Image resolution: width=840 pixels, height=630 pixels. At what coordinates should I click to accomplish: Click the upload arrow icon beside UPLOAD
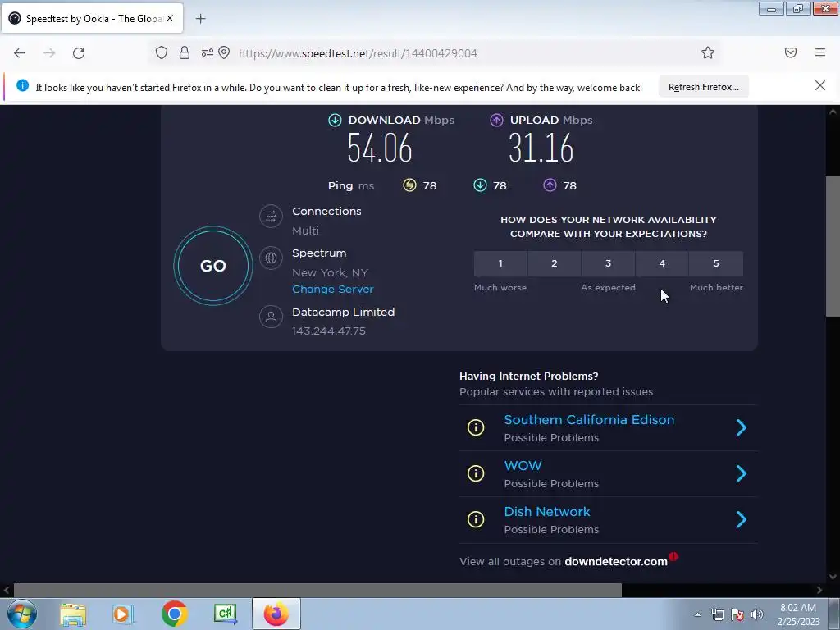(496, 120)
